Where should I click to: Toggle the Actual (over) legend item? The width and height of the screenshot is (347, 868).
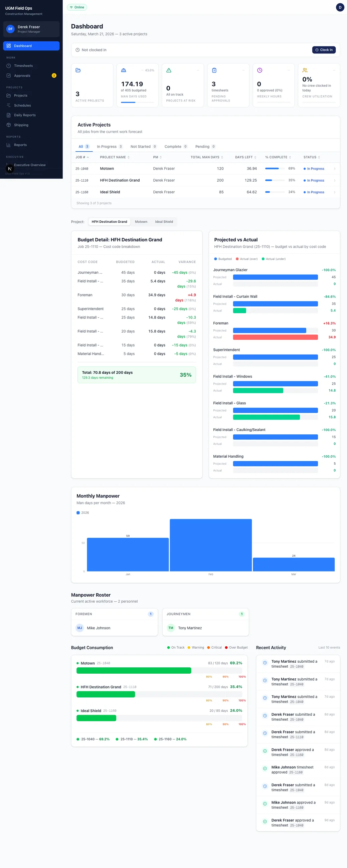[x=246, y=259]
